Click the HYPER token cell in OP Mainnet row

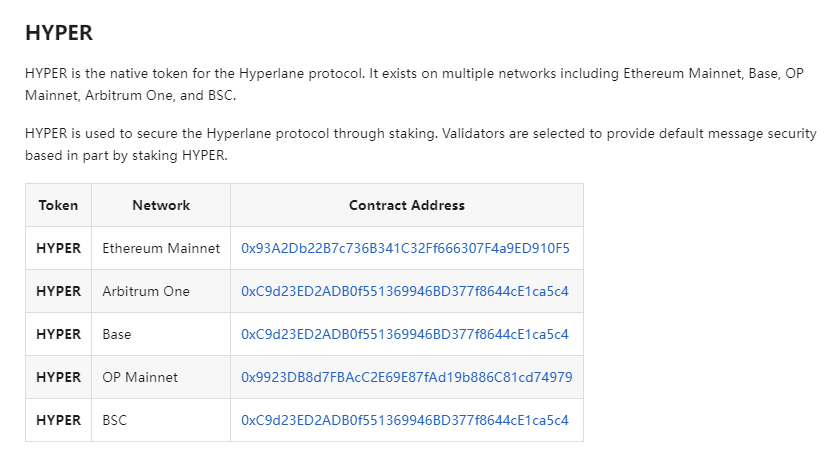pos(58,377)
